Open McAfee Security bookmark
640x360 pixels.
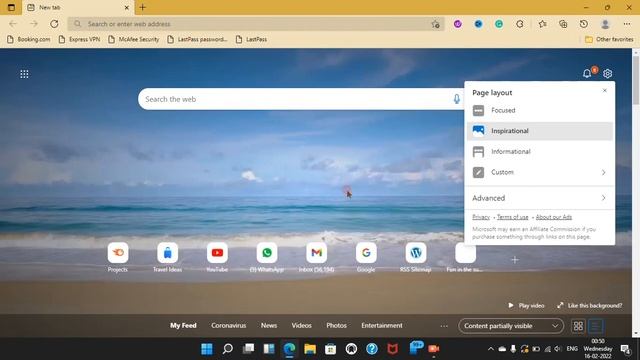(x=134, y=39)
